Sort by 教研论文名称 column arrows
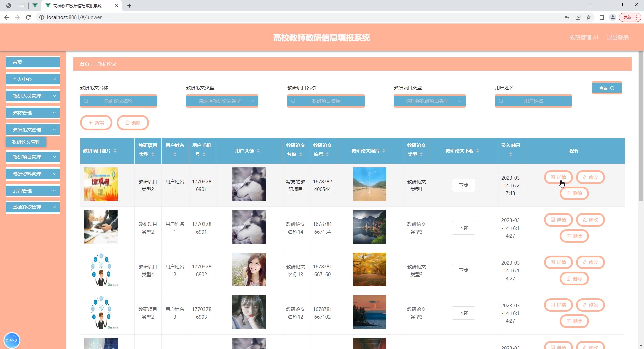 301,154
